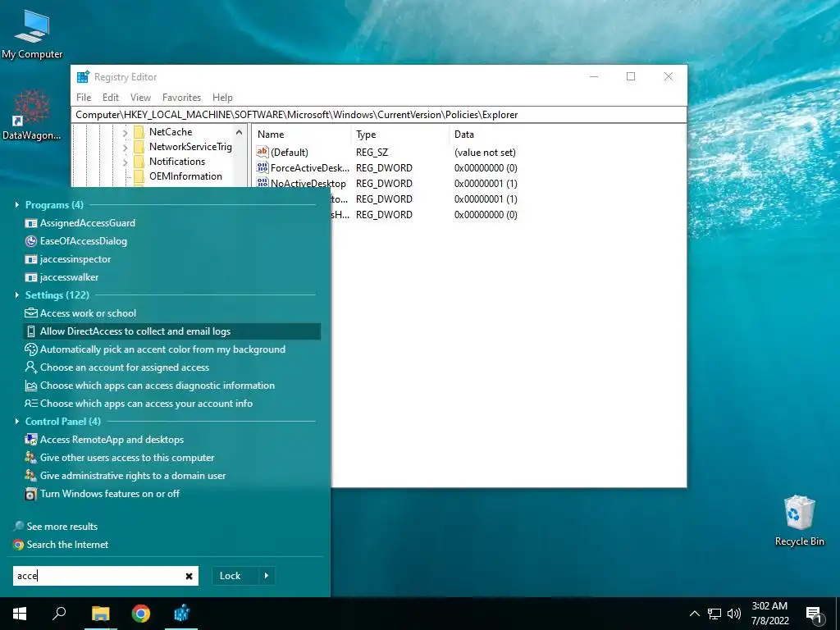Click REG_SZ type of Default value
840x630 pixels.
pos(372,153)
